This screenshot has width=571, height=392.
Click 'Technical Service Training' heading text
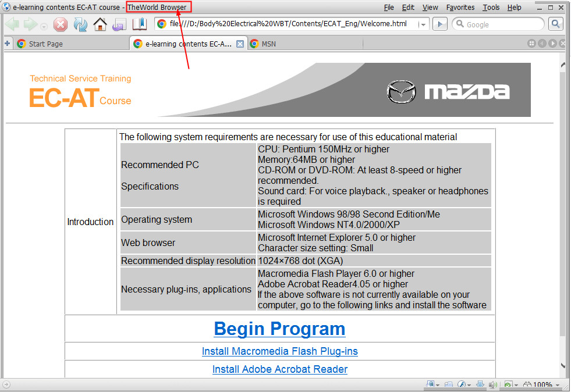click(80, 79)
